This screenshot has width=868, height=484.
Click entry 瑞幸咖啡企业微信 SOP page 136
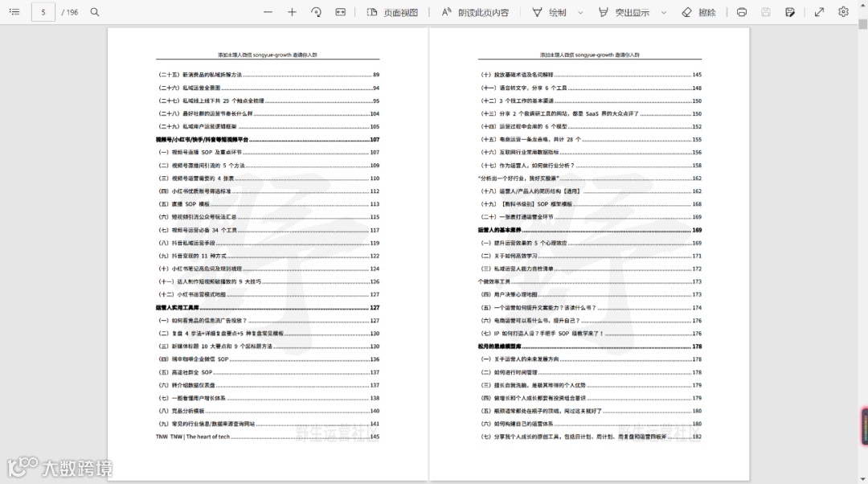tap(268, 359)
